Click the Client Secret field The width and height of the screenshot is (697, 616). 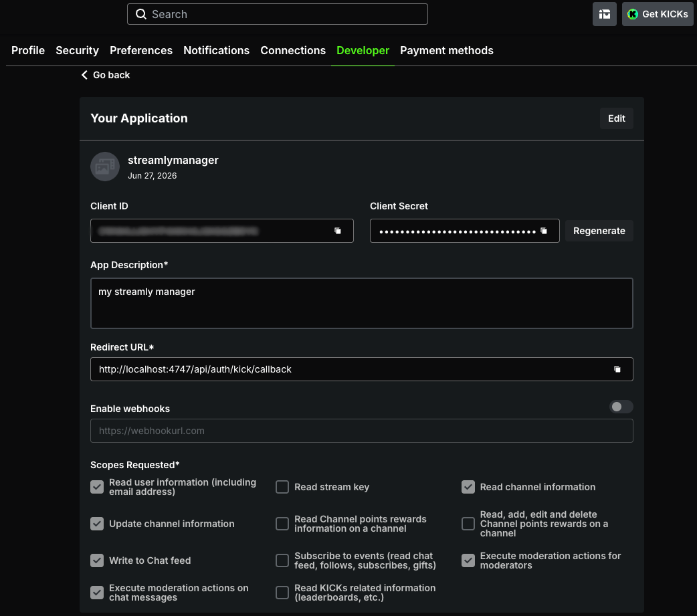click(x=464, y=231)
